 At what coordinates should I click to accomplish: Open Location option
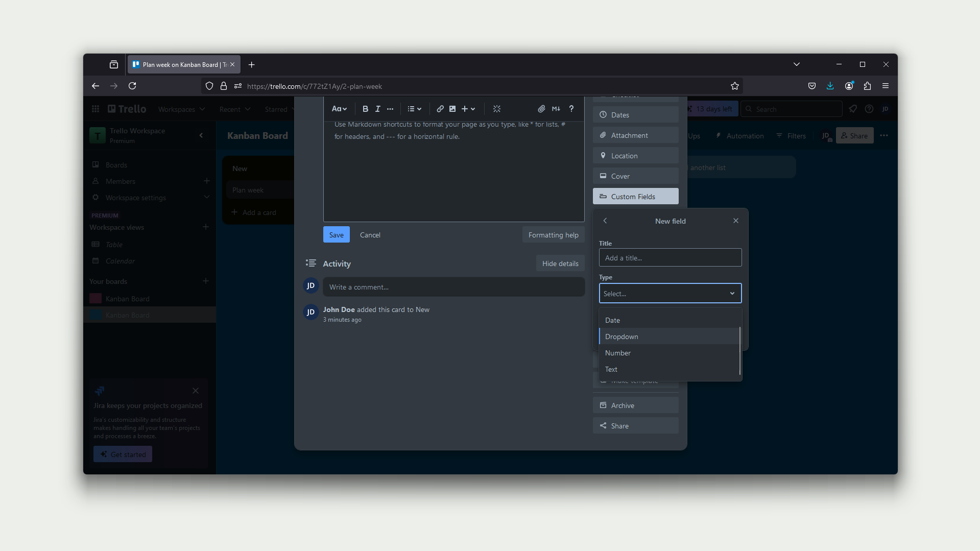635,156
